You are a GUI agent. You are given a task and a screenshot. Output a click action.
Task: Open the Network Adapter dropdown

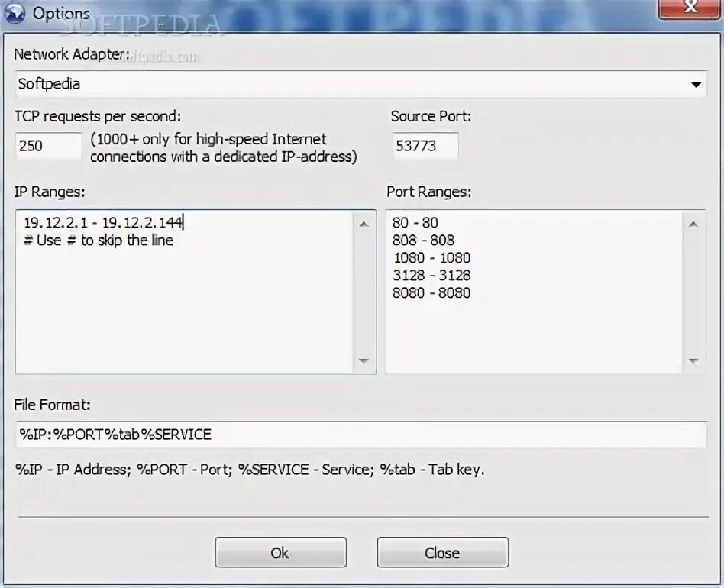pyautogui.click(x=360, y=84)
